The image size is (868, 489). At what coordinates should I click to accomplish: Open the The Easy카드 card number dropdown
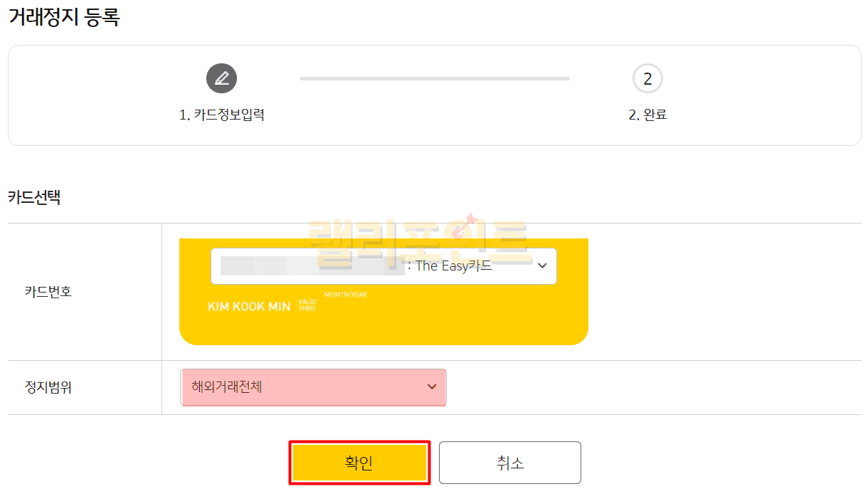383,266
